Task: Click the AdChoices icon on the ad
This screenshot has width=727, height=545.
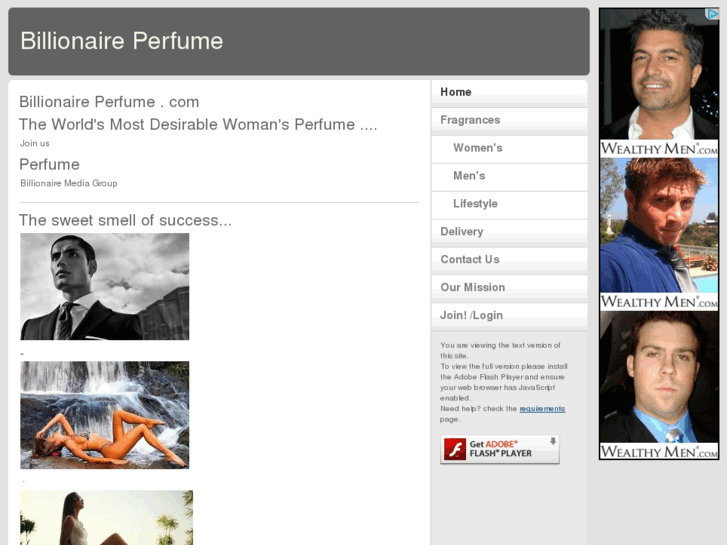Action: click(712, 14)
